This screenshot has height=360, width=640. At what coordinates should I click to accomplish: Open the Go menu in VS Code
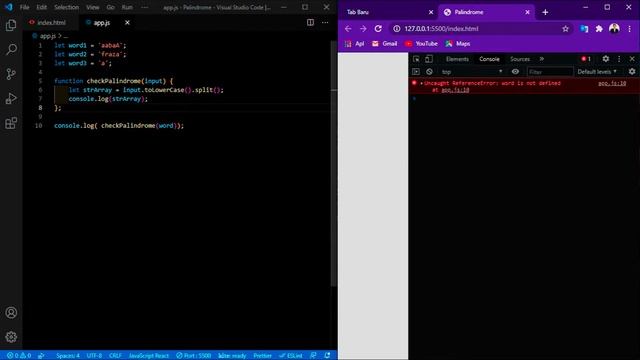pyautogui.click(x=110, y=7)
